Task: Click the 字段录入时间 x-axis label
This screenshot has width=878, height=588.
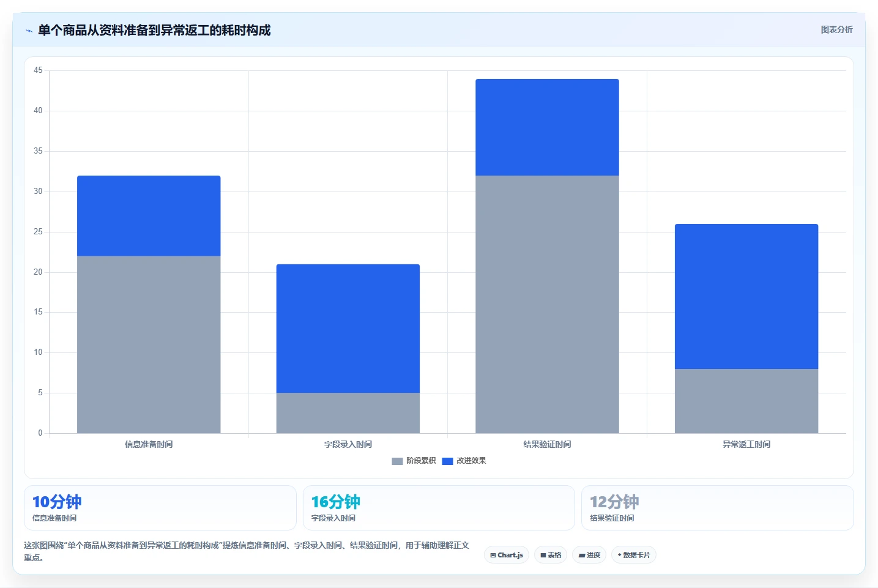Action: tap(348, 444)
